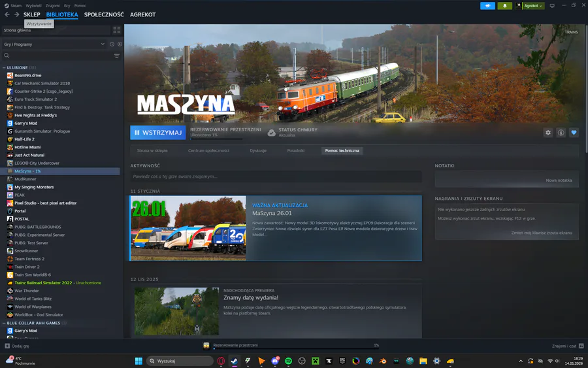
Task: Open the Dyskusje tab
Action: tap(258, 150)
